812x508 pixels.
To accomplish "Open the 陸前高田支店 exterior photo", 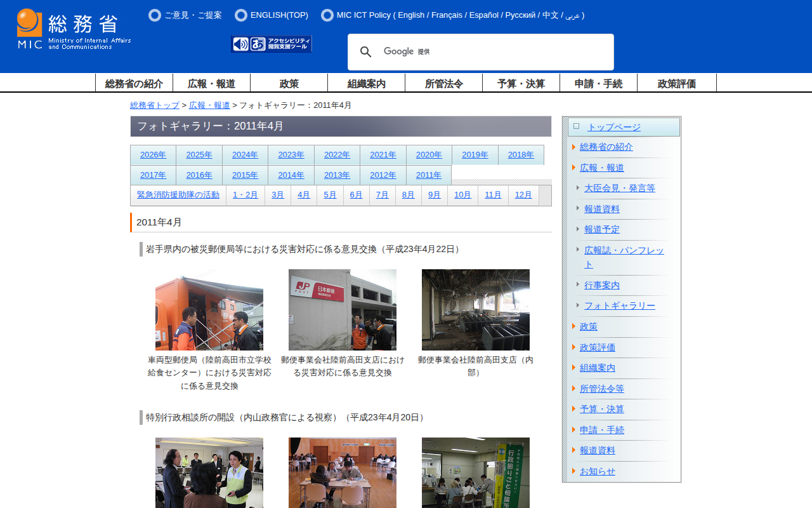I will pos(343,310).
